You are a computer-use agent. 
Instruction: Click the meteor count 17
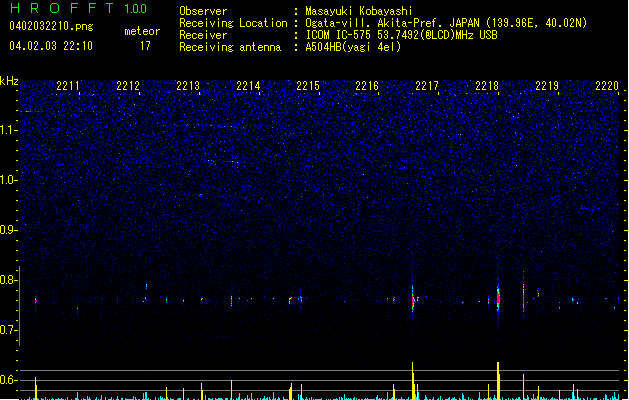(145, 46)
